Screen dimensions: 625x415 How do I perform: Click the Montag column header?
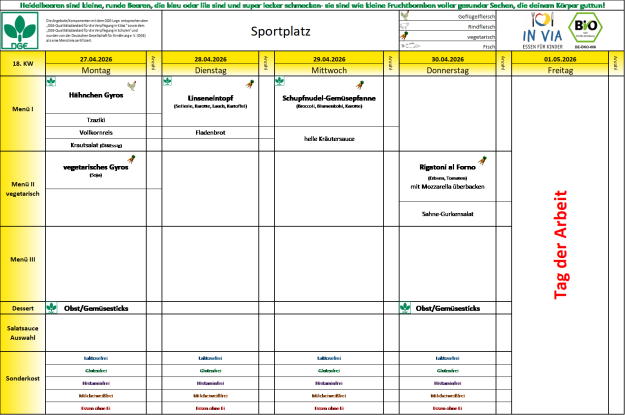[95, 71]
